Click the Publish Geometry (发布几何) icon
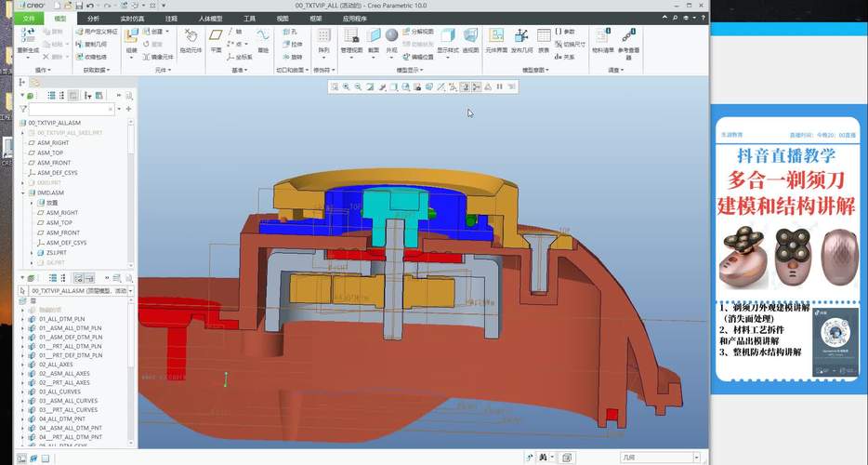 click(521, 36)
